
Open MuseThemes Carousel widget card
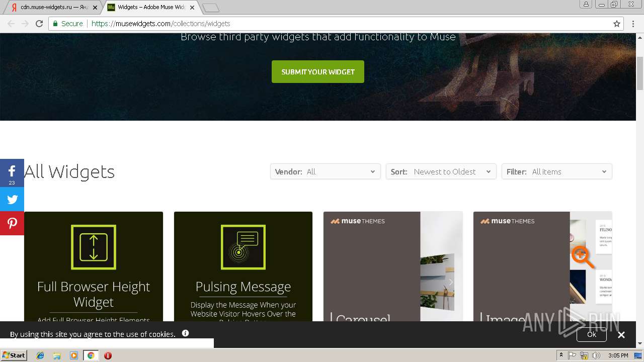tap(393, 266)
